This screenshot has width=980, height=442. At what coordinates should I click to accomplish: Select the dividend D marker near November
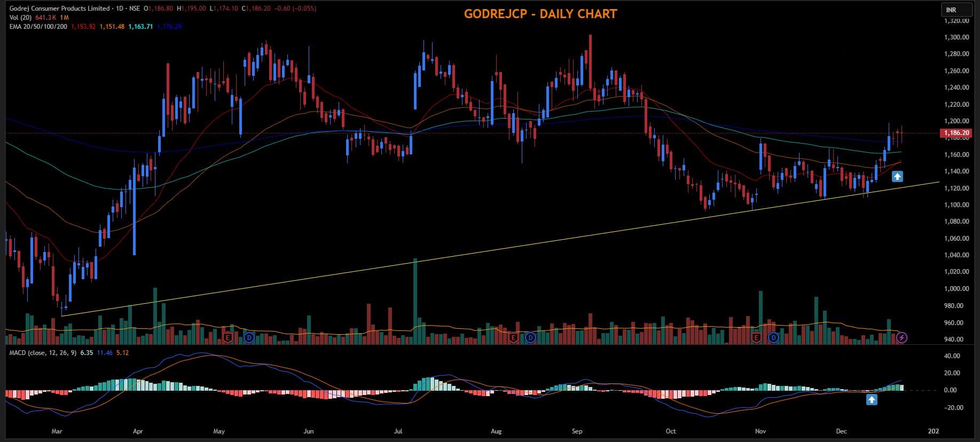[773, 337]
